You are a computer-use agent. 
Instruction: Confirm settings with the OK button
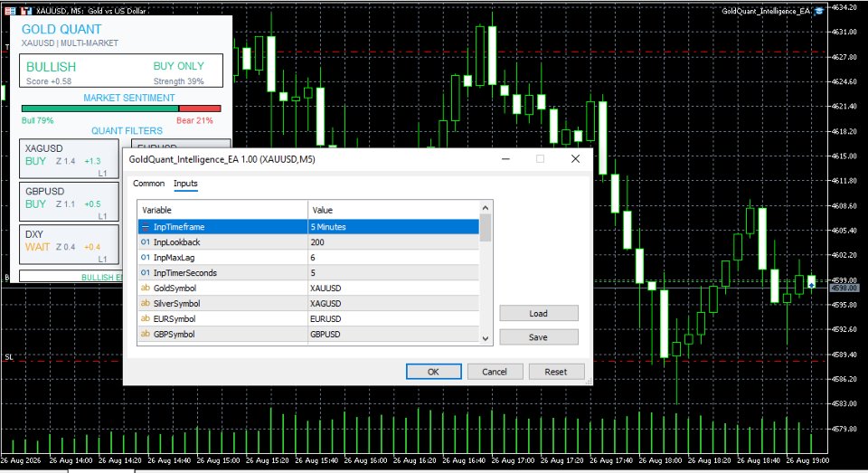coord(433,372)
